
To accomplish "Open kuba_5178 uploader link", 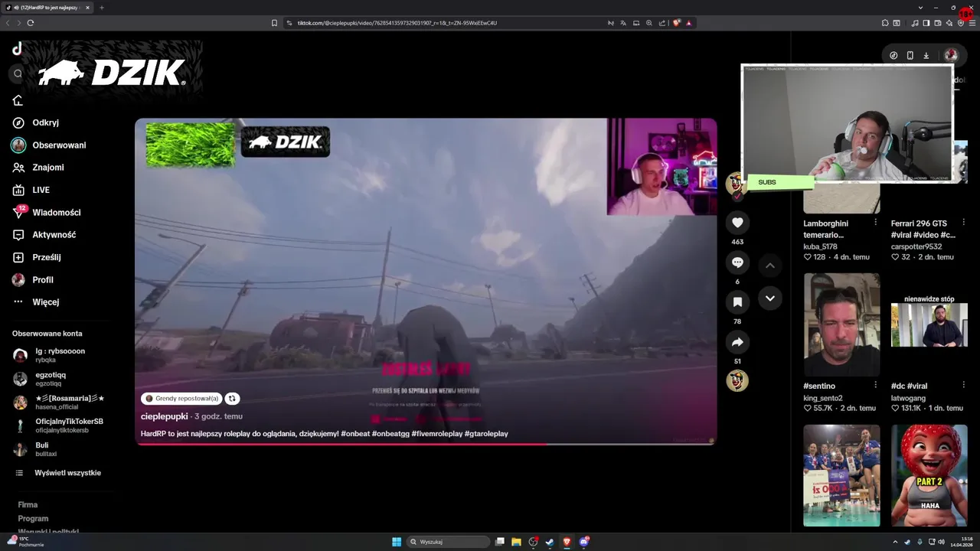I will coord(820,246).
